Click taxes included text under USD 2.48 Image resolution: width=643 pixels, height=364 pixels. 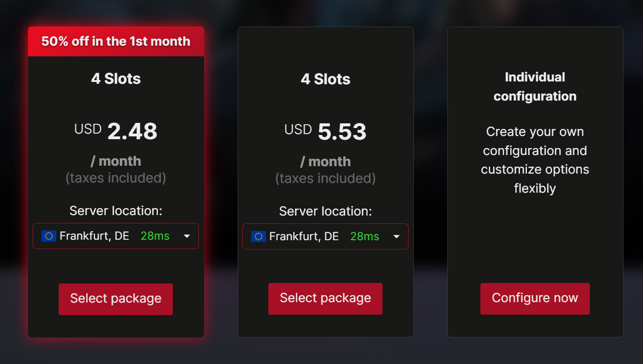(116, 178)
